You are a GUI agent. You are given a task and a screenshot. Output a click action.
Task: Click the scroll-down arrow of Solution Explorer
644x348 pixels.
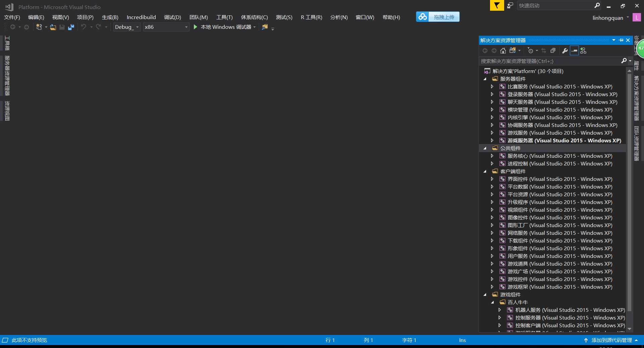pyautogui.click(x=629, y=329)
